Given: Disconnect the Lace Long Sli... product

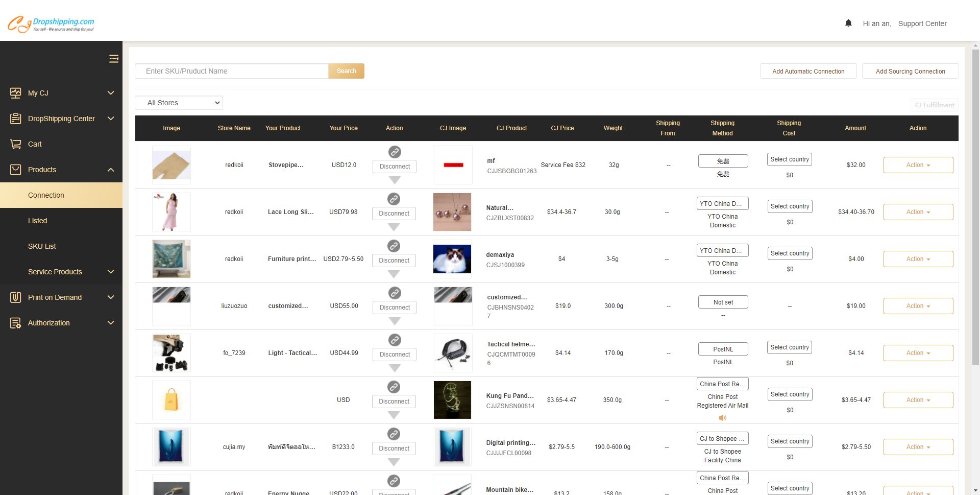Looking at the screenshot, I should pyautogui.click(x=394, y=214).
